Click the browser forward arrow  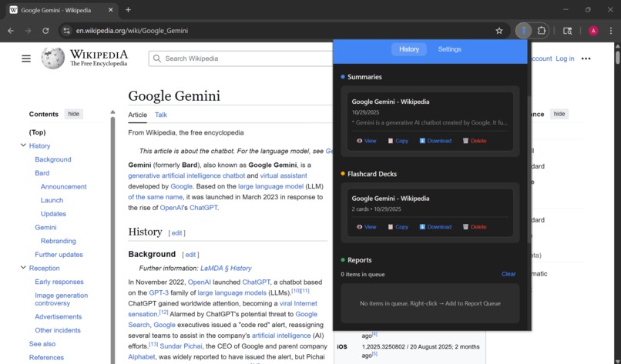pos(28,31)
